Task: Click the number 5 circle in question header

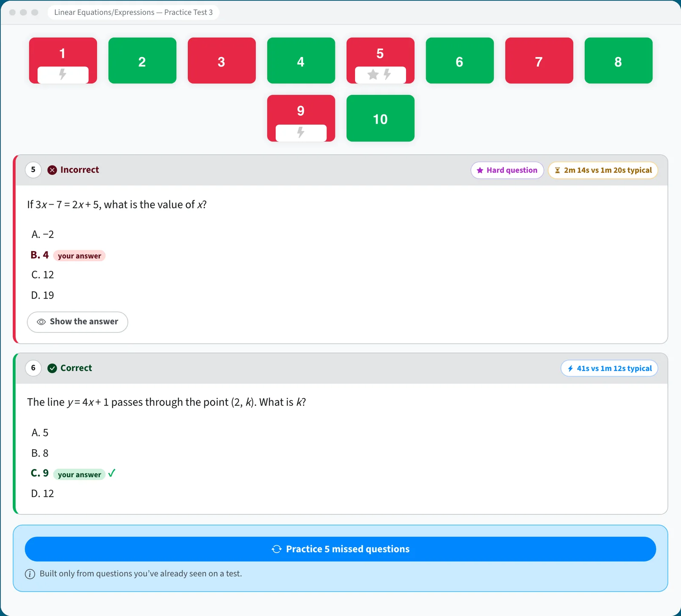Action: tap(33, 170)
